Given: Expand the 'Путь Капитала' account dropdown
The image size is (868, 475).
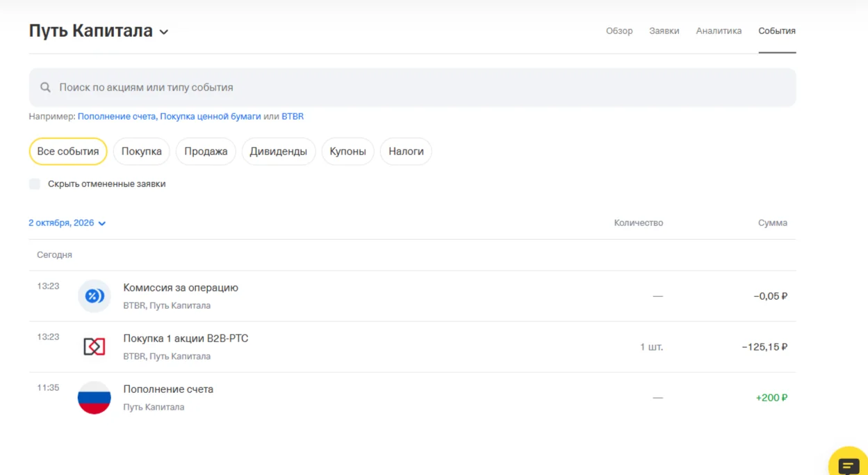Looking at the screenshot, I should tap(99, 31).
